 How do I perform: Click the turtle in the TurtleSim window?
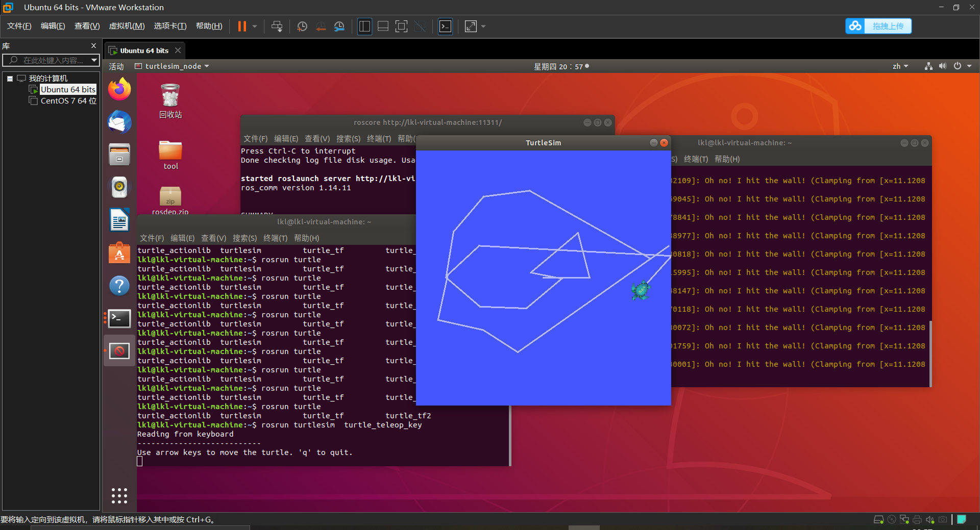coord(640,291)
